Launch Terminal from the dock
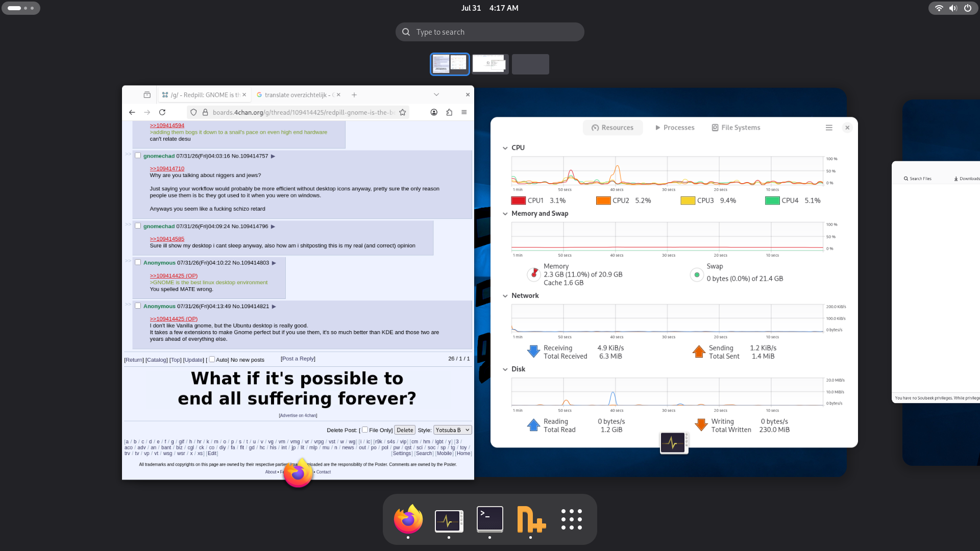The width and height of the screenshot is (980, 551). (490, 520)
